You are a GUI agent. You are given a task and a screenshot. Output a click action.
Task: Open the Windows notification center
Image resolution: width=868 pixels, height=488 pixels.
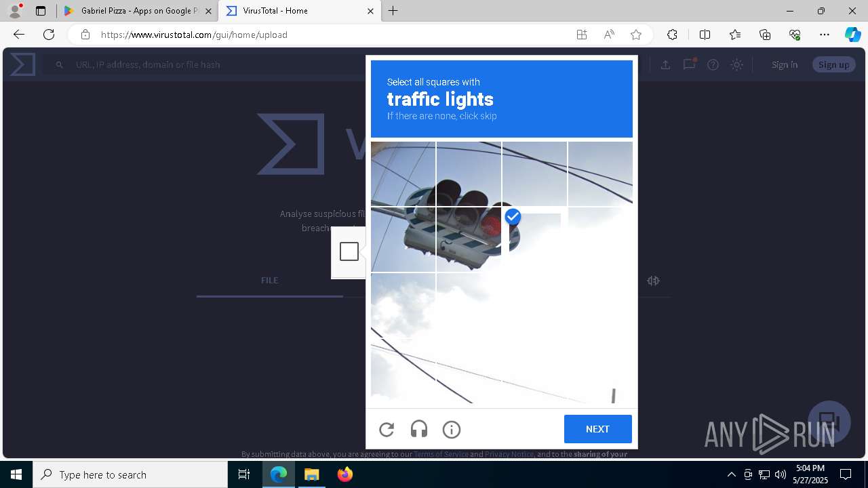pyautogui.click(x=846, y=474)
